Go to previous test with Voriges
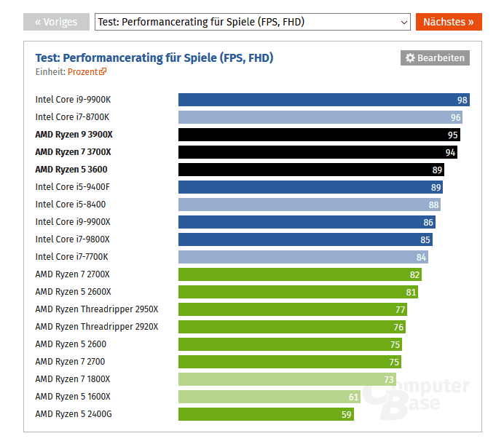 tap(56, 22)
